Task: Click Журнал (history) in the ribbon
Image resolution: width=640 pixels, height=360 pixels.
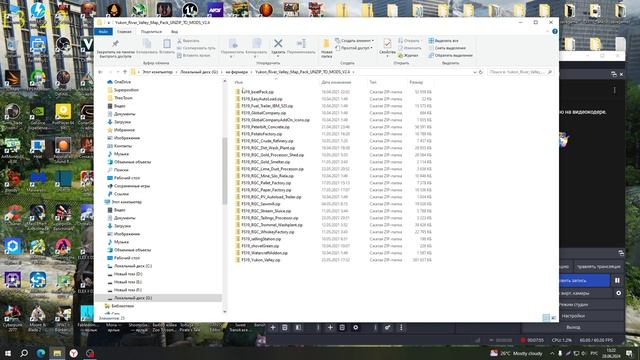Action: click(408, 55)
